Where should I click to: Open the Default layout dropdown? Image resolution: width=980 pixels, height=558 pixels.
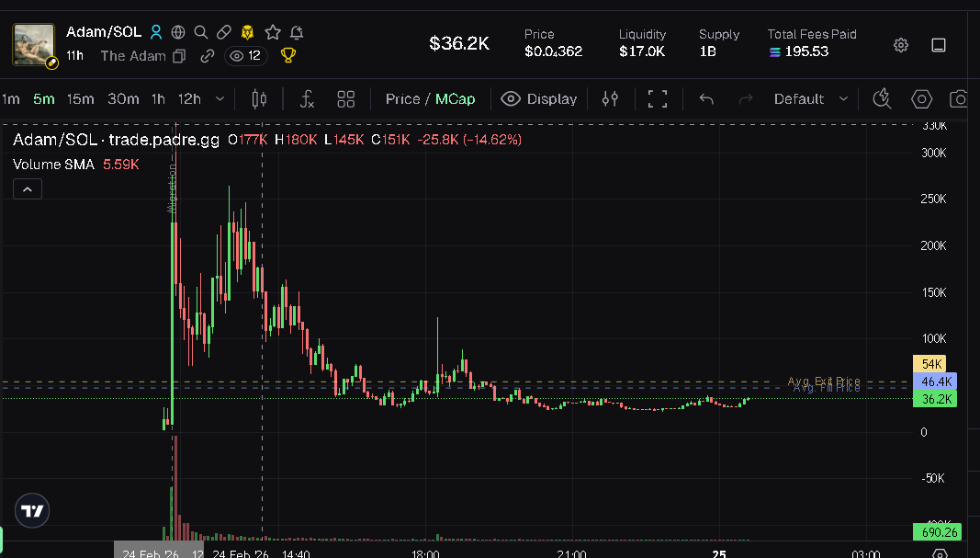(811, 99)
